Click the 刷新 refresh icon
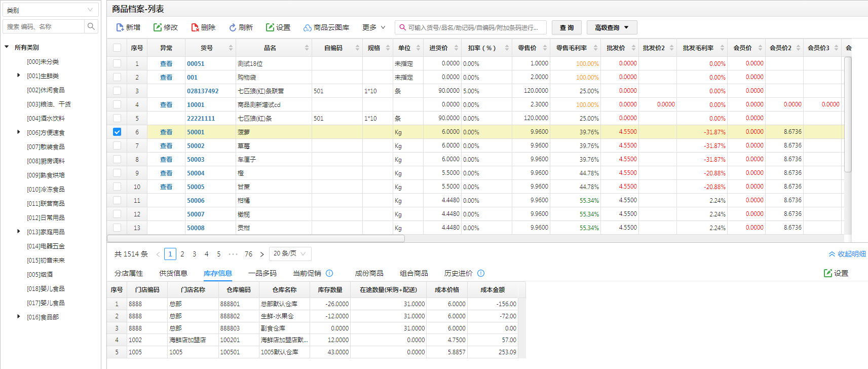This screenshot has height=369, width=868. [x=233, y=27]
